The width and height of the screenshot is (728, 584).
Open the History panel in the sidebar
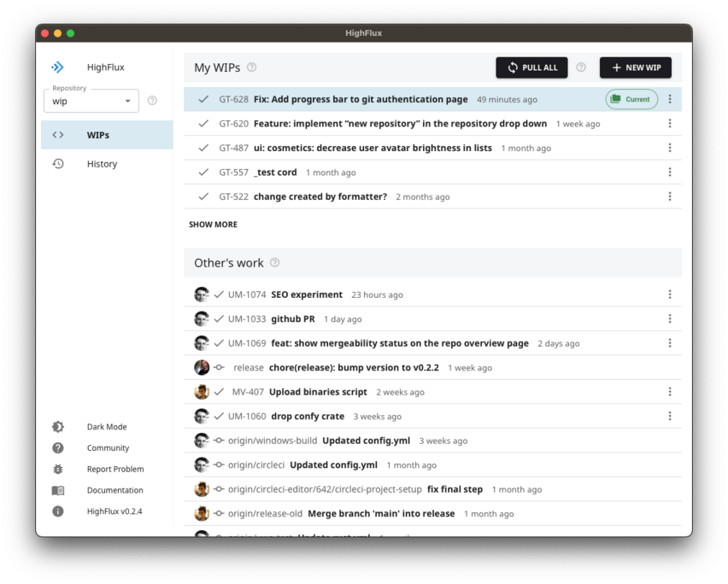tap(102, 163)
